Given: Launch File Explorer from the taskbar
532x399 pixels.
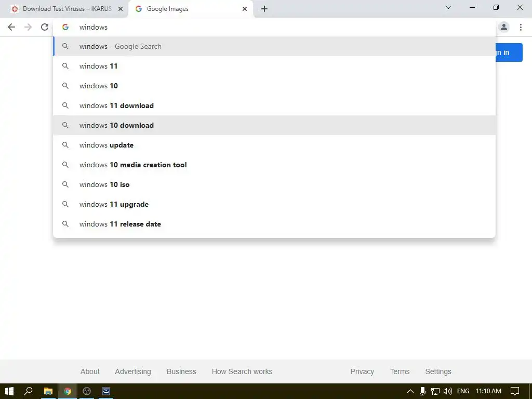Looking at the screenshot, I should 48,391.
